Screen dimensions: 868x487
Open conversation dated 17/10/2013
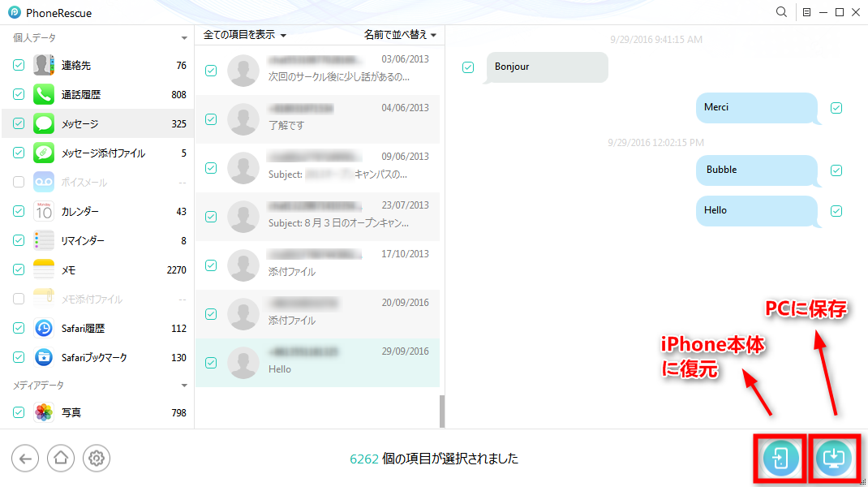pos(318,265)
